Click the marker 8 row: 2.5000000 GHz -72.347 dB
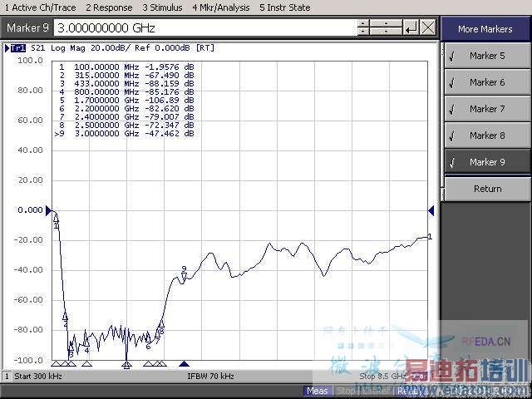This screenshot has height=399, width=532. (126, 125)
